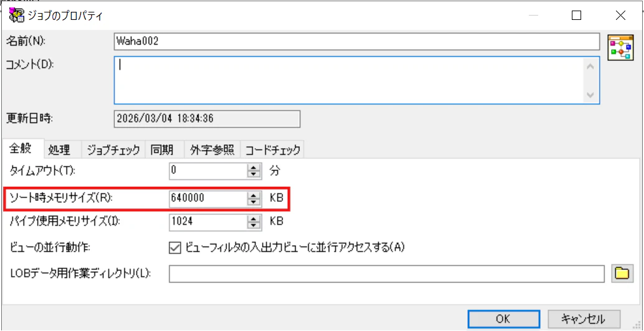The height and width of the screenshot is (331, 644).
Task: Increase パイプ使用メモリサイズ spinner value
Action: [x=254, y=218]
